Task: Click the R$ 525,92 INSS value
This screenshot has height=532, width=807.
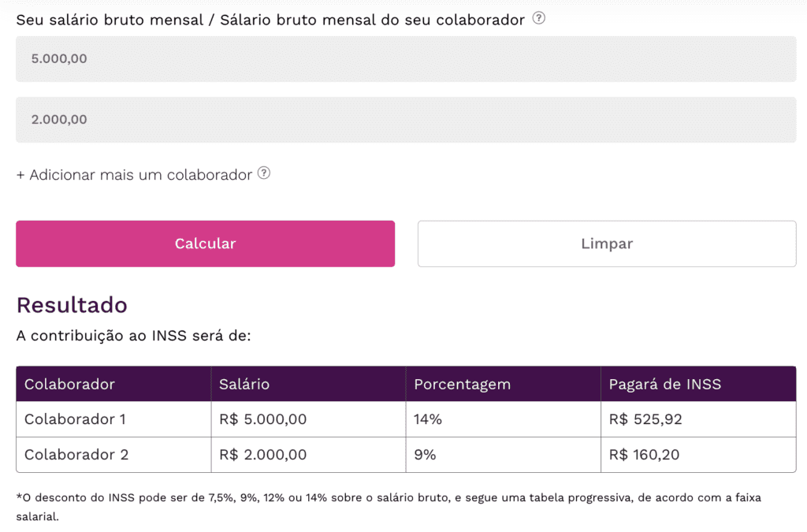Action: click(645, 419)
